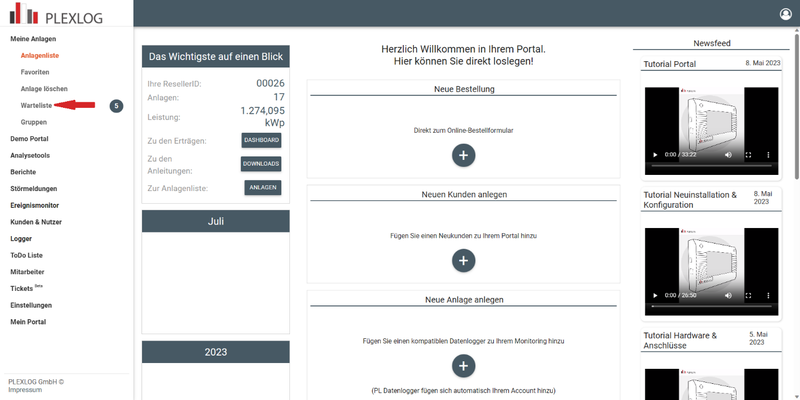
Task: Open Favoriten in the sidebar
Action: [35, 72]
